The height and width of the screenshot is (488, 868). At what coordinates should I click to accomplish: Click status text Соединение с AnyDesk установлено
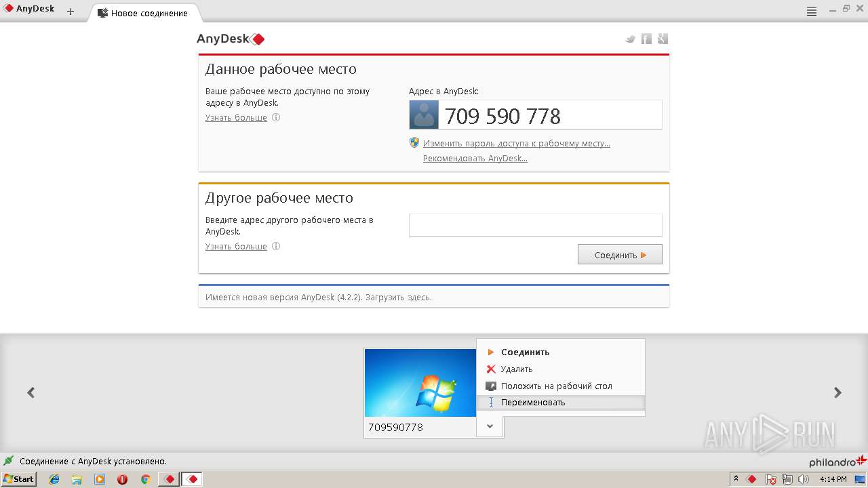coord(93,461)
